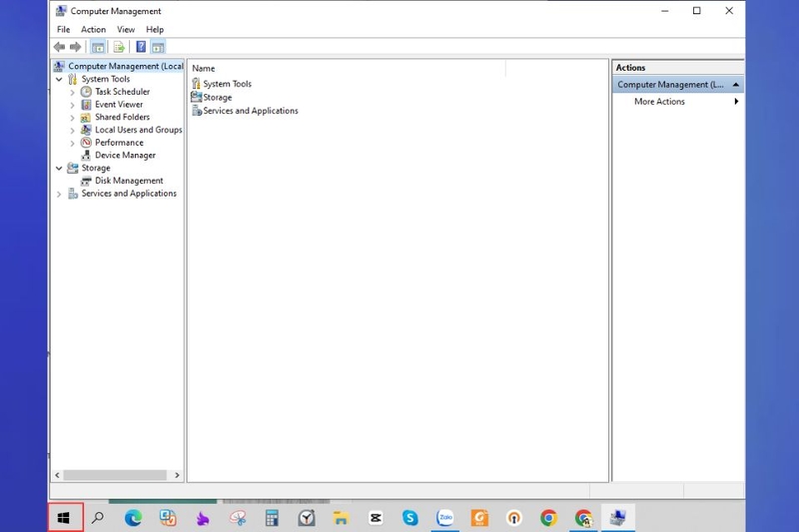Open the OpenVPN taskbar icon
The height and width of the screenshot is (532, 799).
point(514,518)
